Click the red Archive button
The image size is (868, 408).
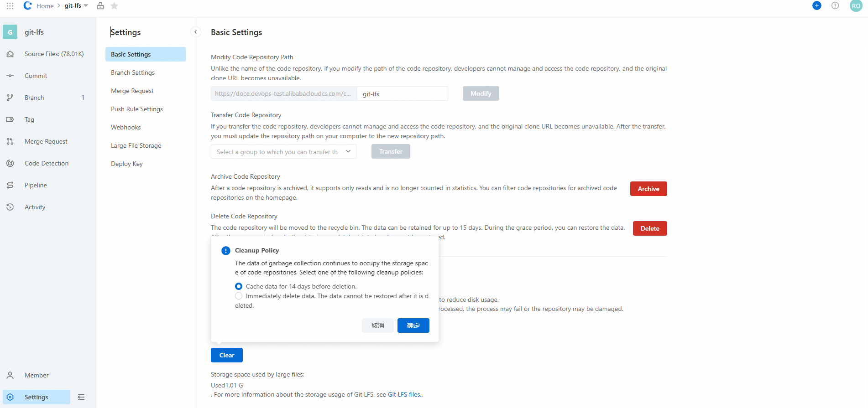(x=648, y=189)
